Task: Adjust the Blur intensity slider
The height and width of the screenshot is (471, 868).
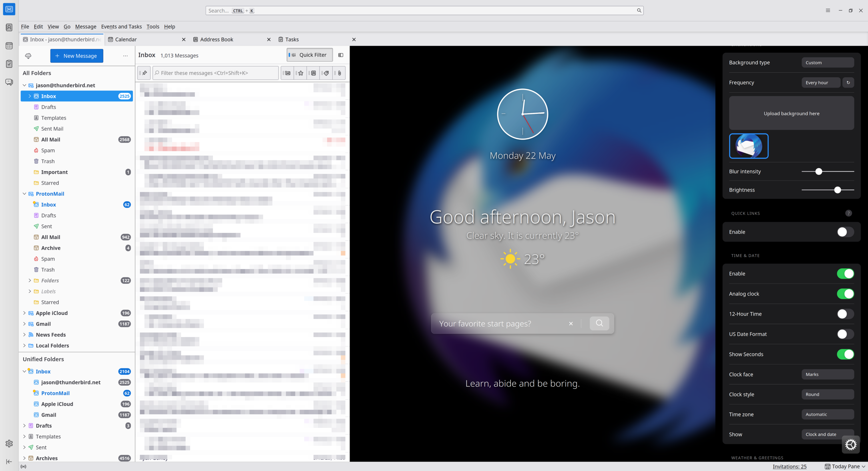Action: [x=818, y=171]
